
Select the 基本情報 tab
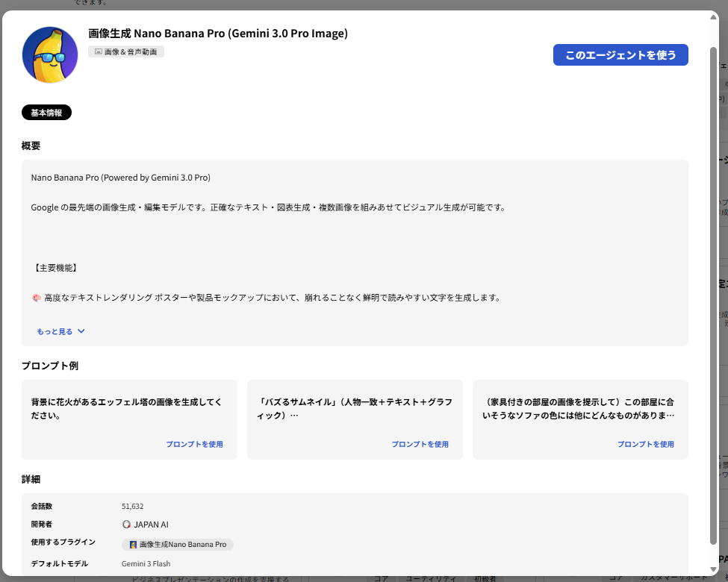click(x=46, y=112)
